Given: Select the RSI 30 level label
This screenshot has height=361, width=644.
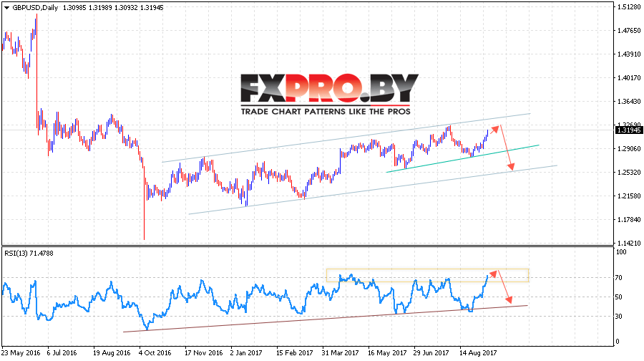Looking at the screenshot, I should [x=620, y=316].
